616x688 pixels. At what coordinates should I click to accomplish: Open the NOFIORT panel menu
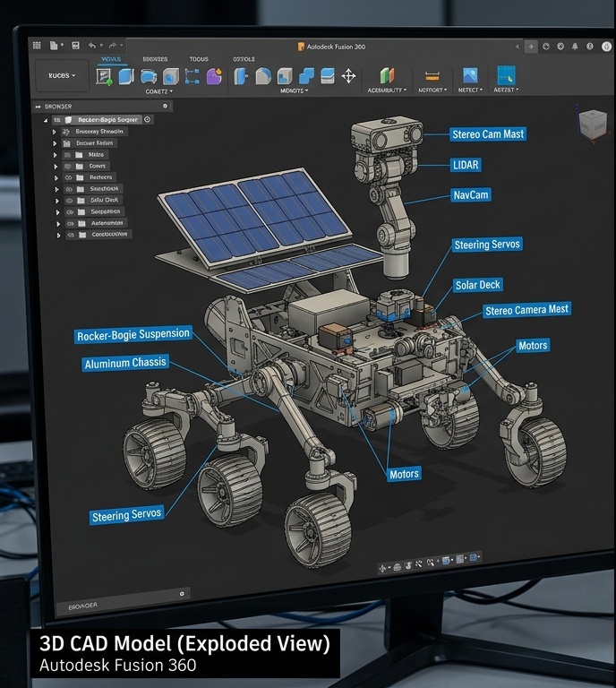[x=432, y=90]
